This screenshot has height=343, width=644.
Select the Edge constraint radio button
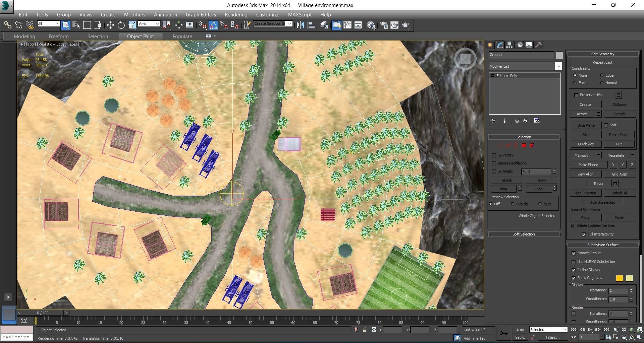tap(602, 75)
